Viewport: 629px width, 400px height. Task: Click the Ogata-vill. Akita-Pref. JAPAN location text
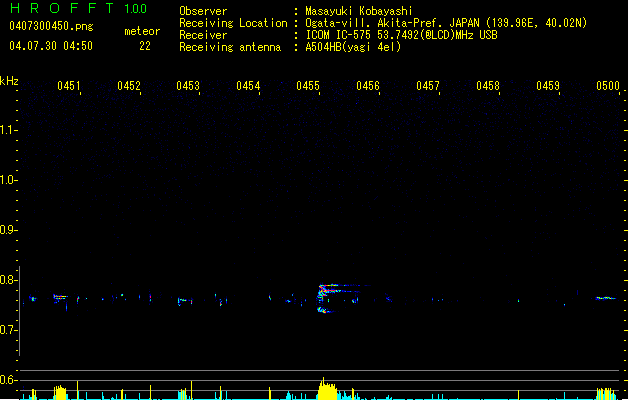coord(446,23)
